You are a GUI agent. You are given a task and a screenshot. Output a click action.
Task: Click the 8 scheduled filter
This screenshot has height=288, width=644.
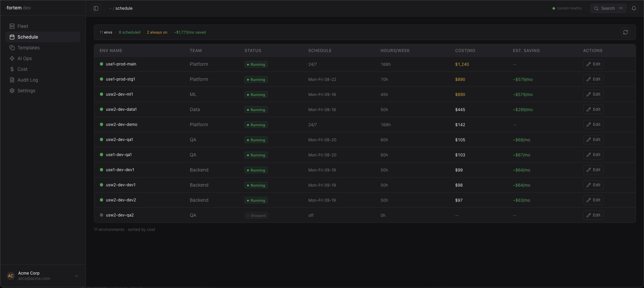point(129,33)
